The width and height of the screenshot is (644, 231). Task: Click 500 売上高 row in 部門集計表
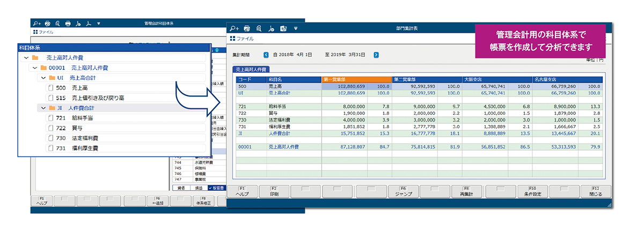[x=419, y=86]
